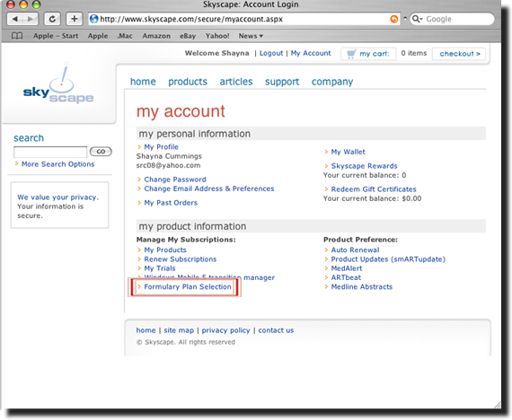Click the My Account header link
Screen dimensions: 512x420
pos(311,53)
